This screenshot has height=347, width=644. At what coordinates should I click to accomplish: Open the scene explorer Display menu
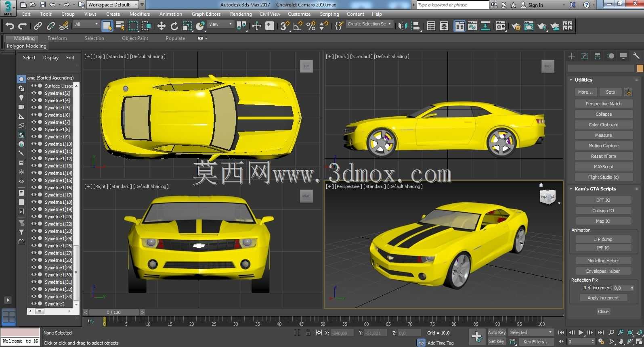(x=51, y=58)
